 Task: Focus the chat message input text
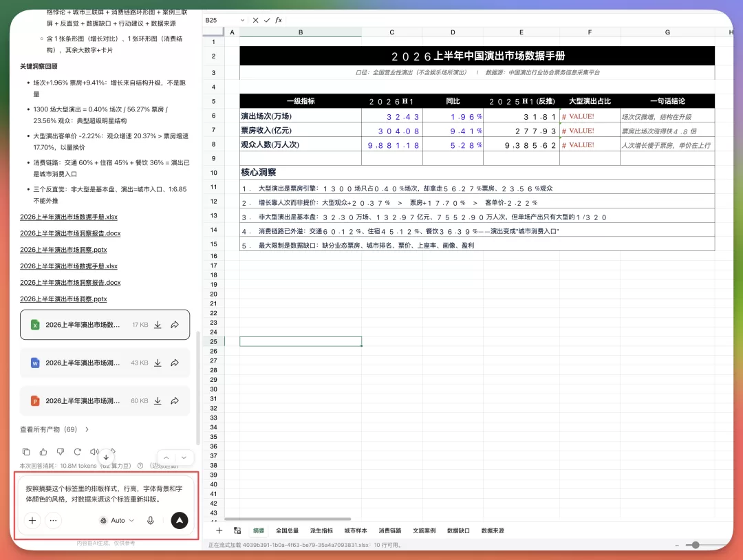point(104,494)
